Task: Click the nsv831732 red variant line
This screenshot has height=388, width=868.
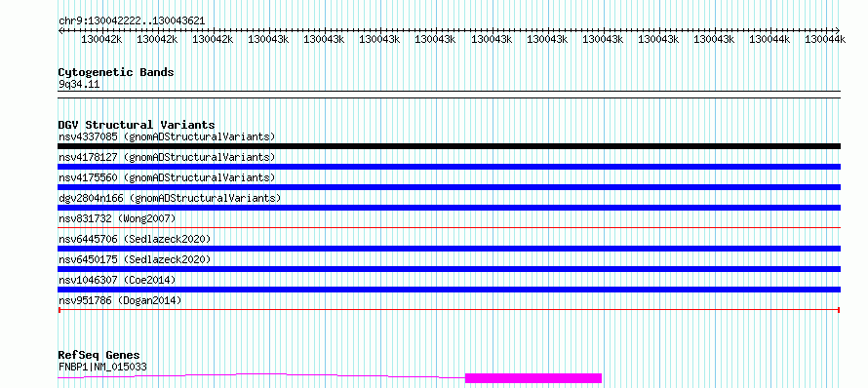Action: tap(449, 227)
